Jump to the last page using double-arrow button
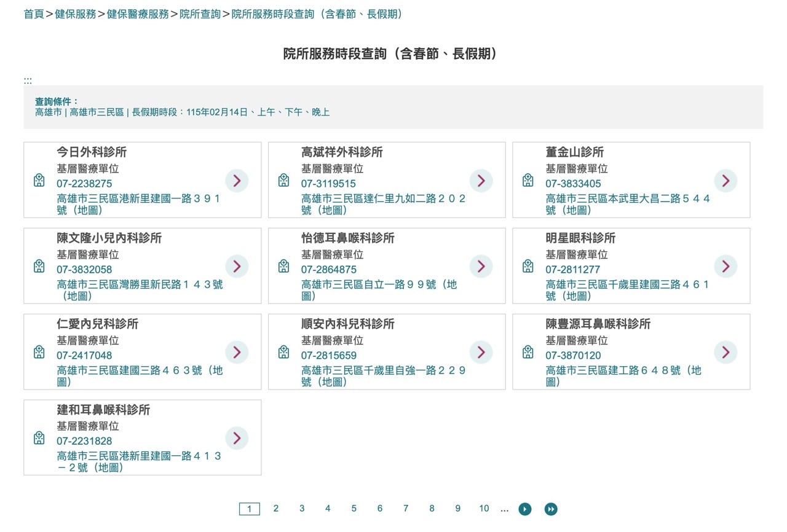Viewport: 787px width, 532px height. tap(550, 509)
